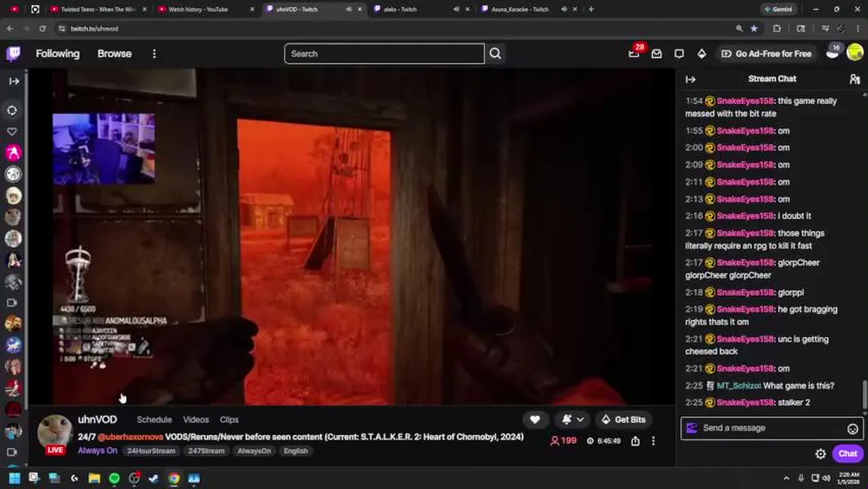The image size is (868, 489).
Task: Click chat scrollbar thumb
Action: [x=865, y=395]
